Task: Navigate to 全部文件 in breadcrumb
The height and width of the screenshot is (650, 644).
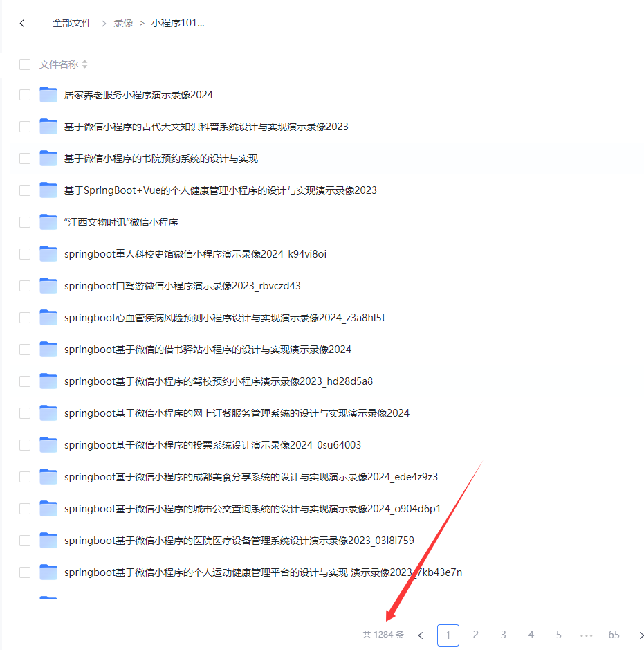Action: (72, 23)
